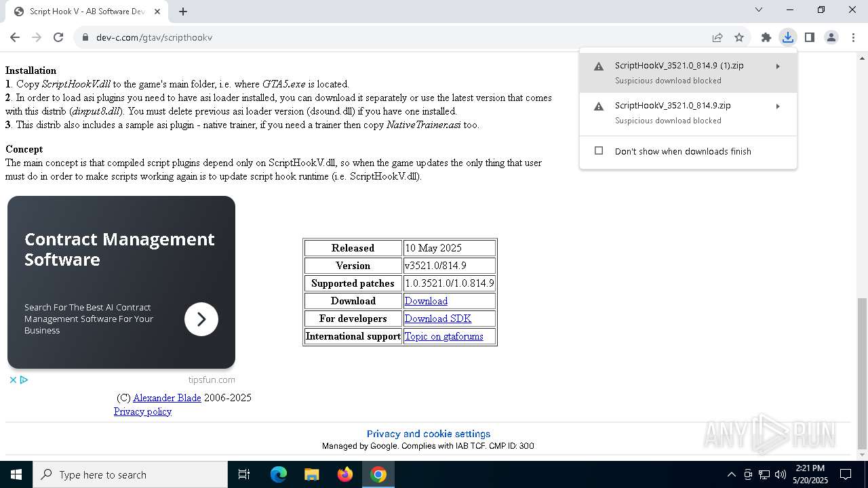Open the Windows Start menu

16,474
